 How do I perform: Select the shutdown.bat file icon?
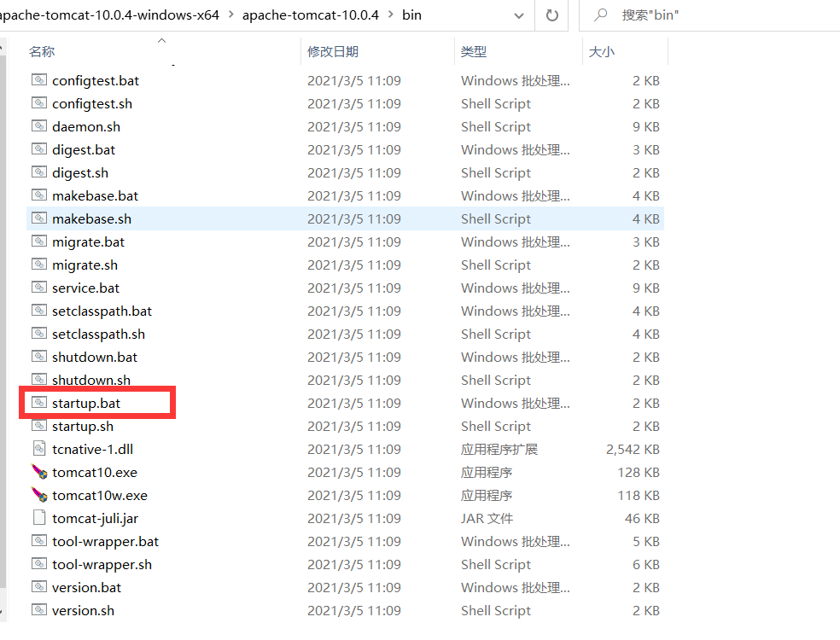39,357
